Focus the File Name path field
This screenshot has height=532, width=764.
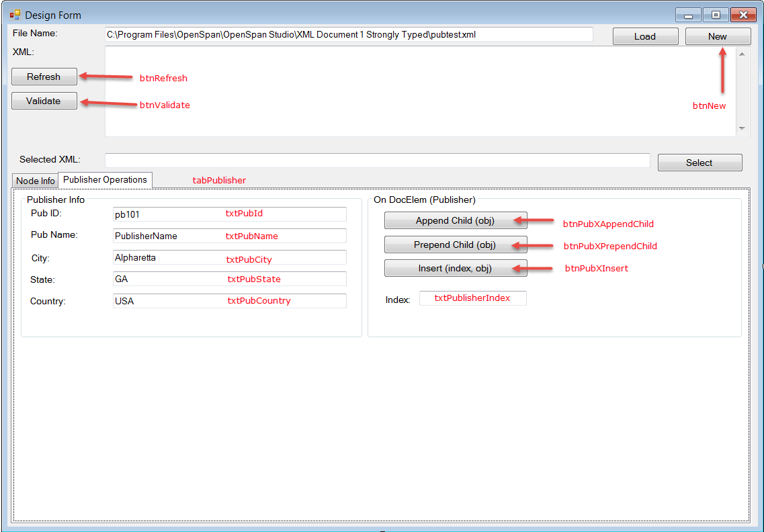348,34
